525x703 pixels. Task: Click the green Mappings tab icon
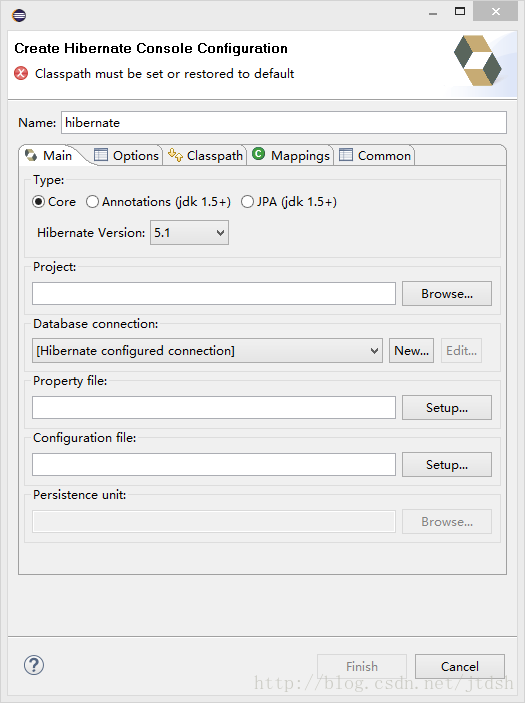coord(258,154)
